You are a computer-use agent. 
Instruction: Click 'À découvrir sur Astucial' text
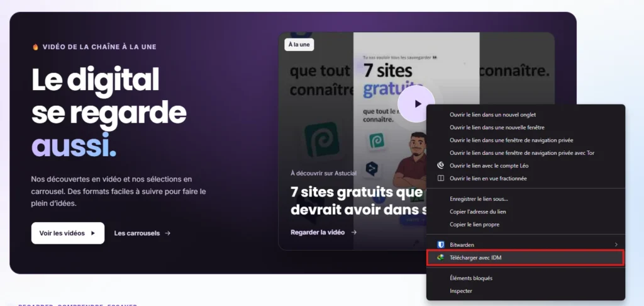coord(323,173)
